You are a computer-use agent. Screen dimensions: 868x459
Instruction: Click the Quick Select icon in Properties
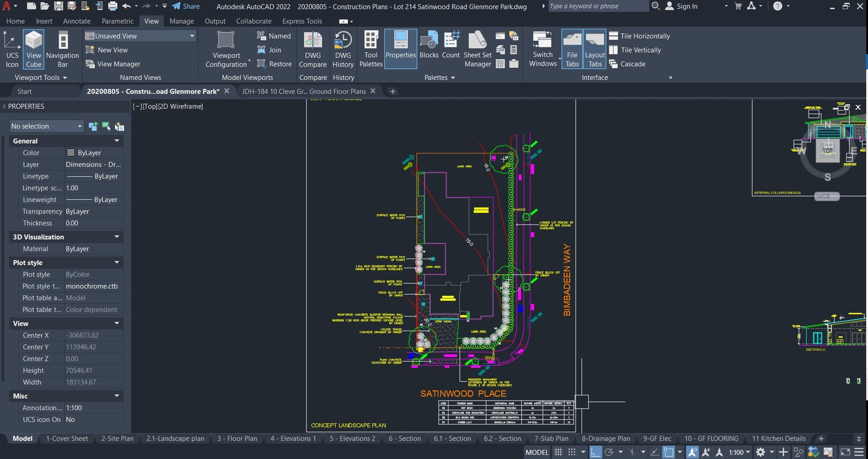(x=119, y=126)
